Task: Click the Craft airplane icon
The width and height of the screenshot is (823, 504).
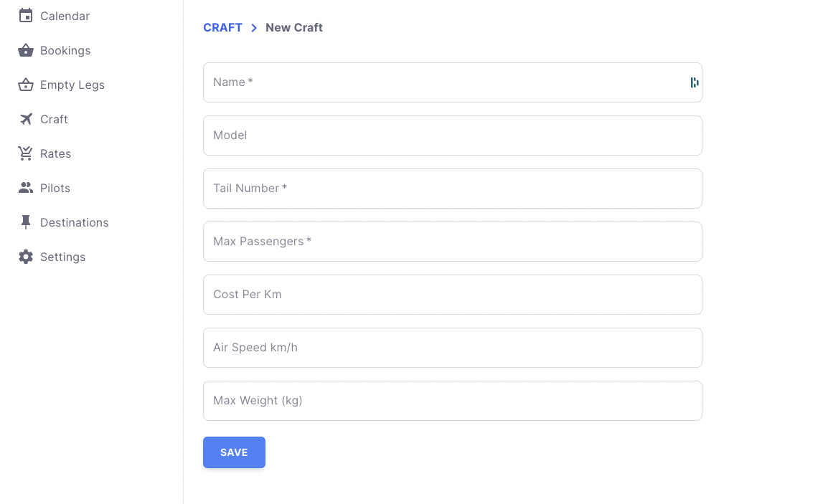Action: [26, 119]
